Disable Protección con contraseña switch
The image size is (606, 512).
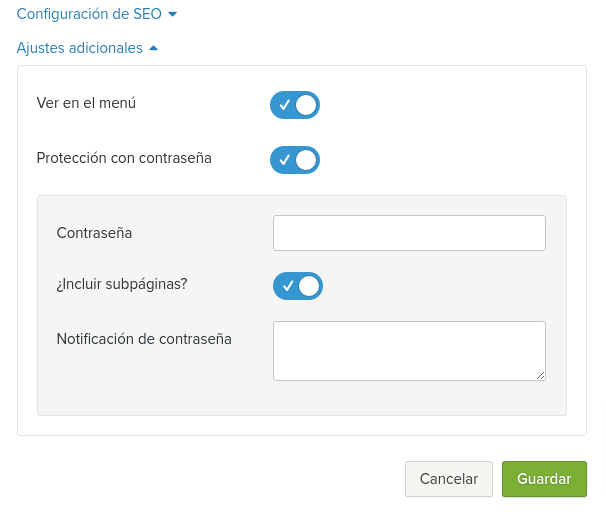point(295,160)
